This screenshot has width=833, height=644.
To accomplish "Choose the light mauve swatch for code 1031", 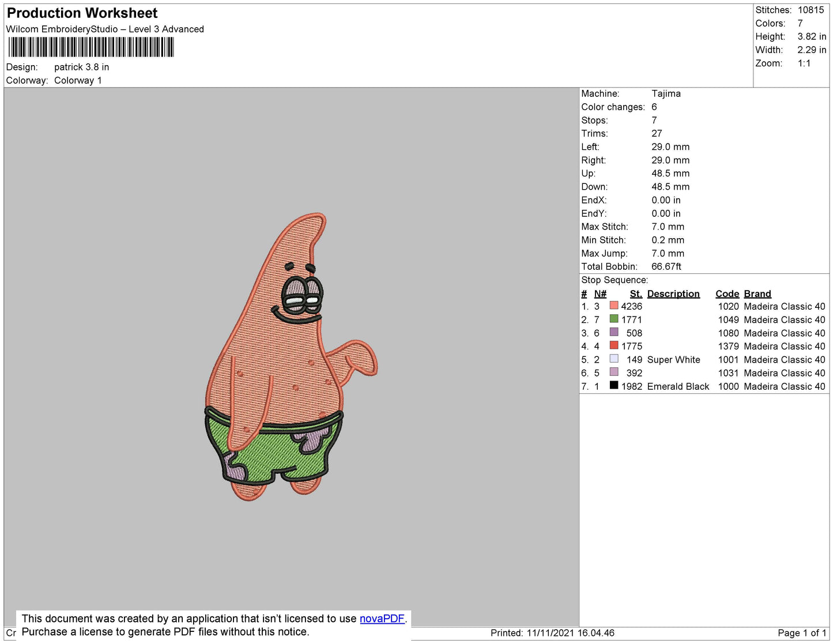I will click(614, 372).
